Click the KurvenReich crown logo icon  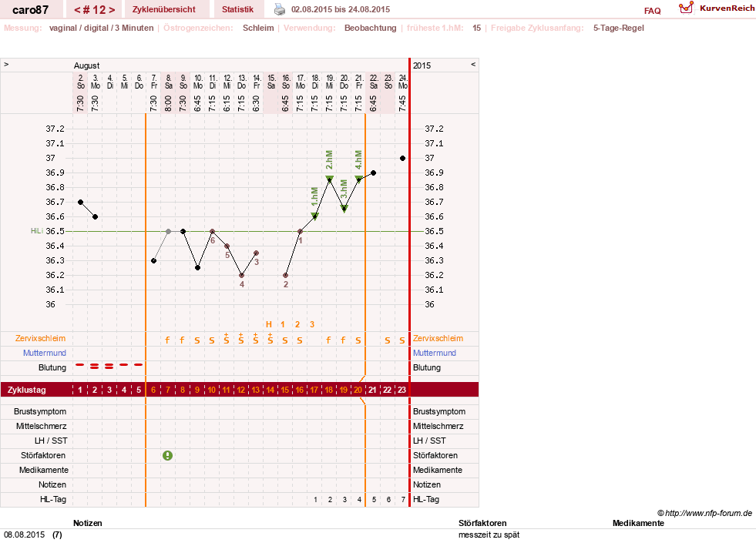coord(686,8)
